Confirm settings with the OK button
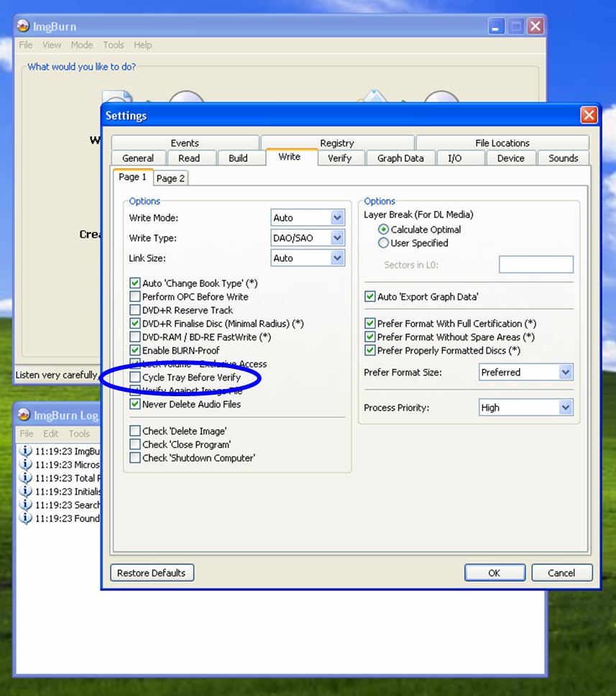This screenshot has height=696, width=616. (495, 572)
